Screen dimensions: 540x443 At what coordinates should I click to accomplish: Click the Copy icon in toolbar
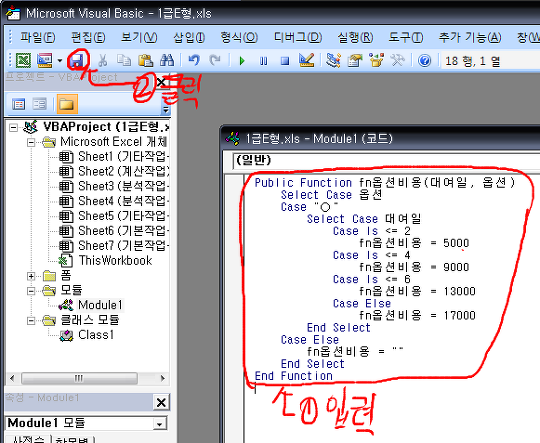point(124,61)
